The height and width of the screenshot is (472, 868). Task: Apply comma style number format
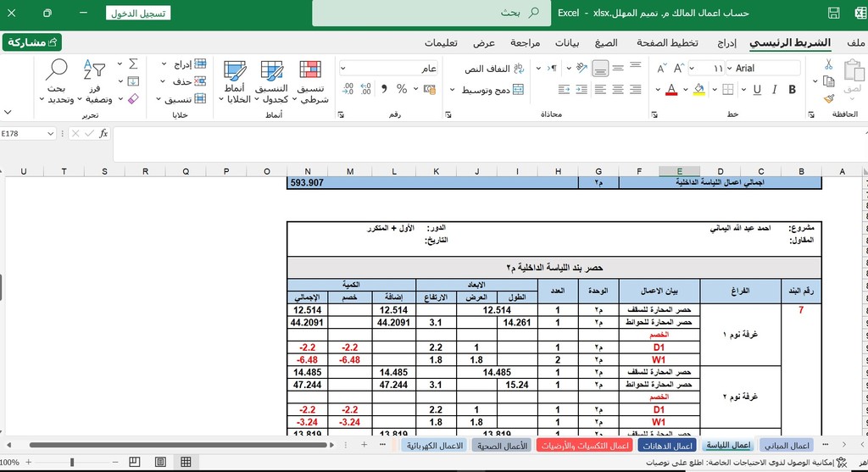tap(384, 89)
